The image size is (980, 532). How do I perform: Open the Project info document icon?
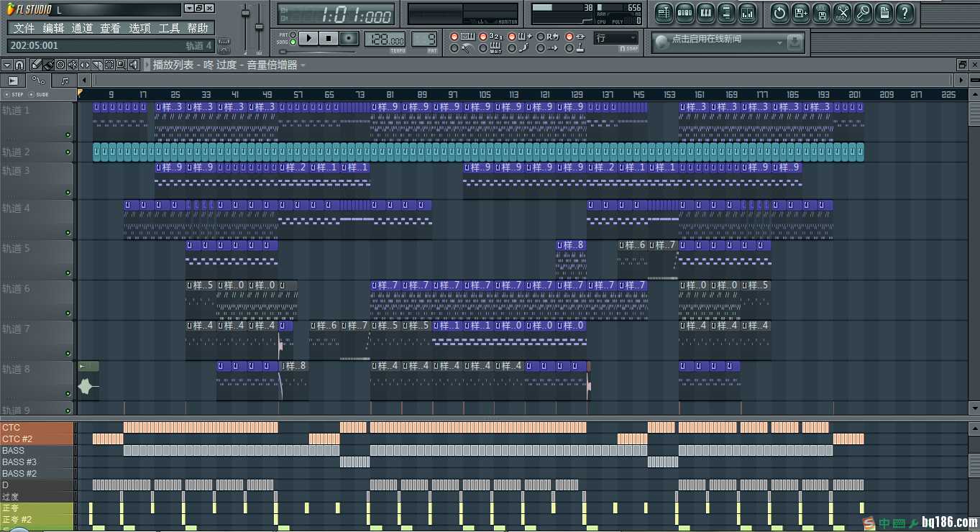884,13
